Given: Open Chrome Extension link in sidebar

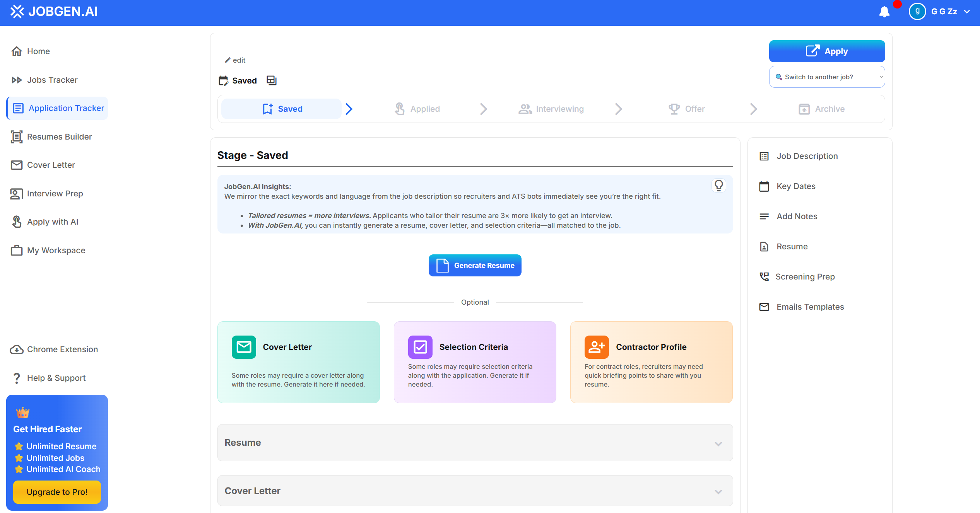Looking at the screenshot, I should (x=54, y=349).
